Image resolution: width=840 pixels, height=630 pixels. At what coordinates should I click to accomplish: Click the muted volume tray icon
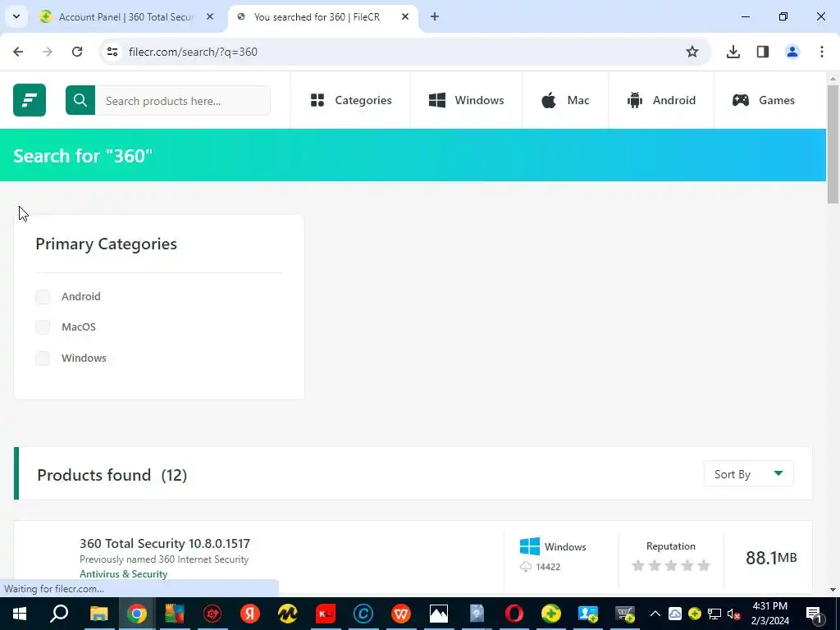(734, 614)
